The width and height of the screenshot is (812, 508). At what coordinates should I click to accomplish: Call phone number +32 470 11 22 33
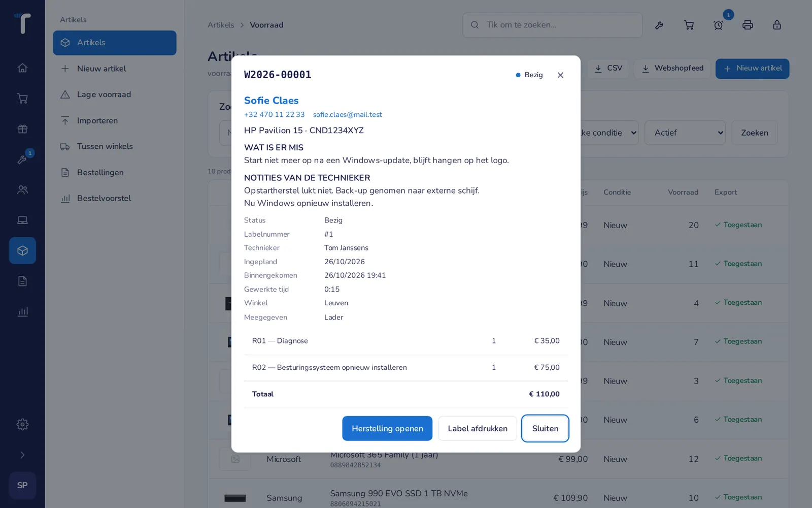274,115
